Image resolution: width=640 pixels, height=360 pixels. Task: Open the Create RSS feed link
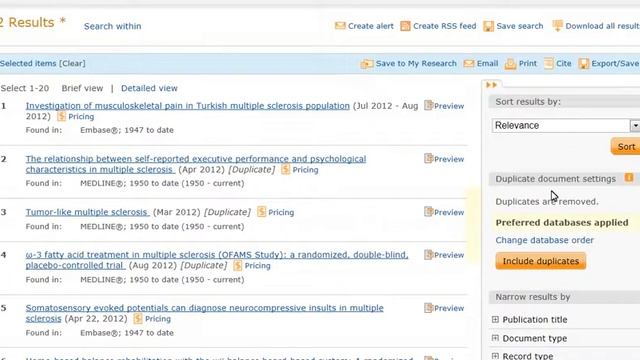coord(444,26)
